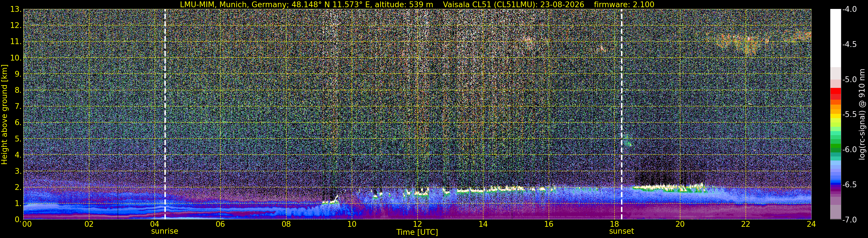868x238 pixels.
Task: Click the 'Height above ground [km]' axis title
Action: pos(4,114)
